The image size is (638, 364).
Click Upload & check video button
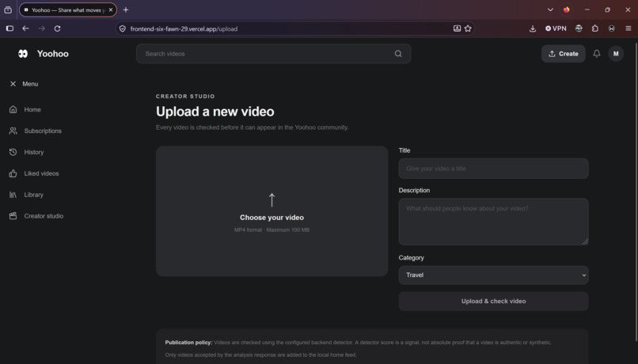494,301
